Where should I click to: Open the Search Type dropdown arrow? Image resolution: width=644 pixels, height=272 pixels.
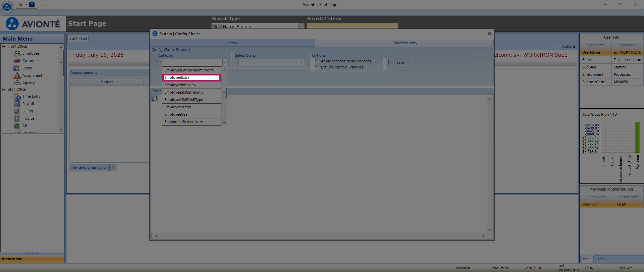click(x=301, y=26)
